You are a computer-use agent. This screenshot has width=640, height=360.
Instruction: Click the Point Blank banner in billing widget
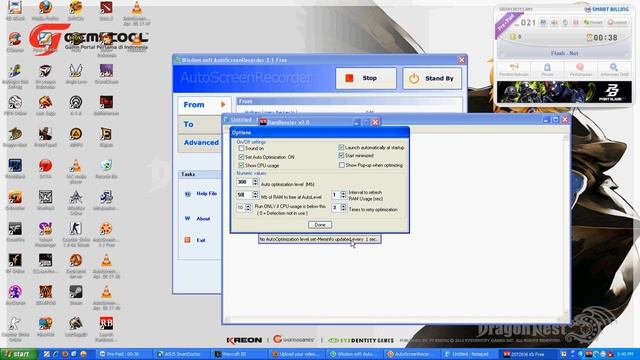(564, 92)
